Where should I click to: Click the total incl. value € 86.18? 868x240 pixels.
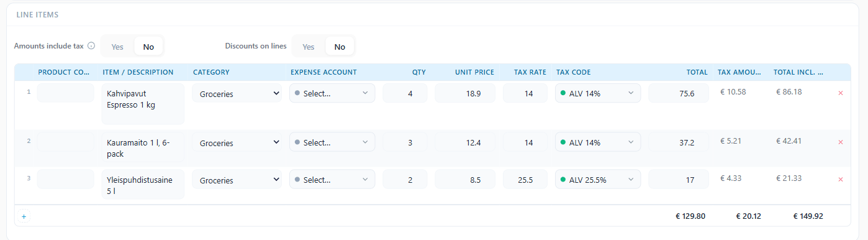pos(789,91)
